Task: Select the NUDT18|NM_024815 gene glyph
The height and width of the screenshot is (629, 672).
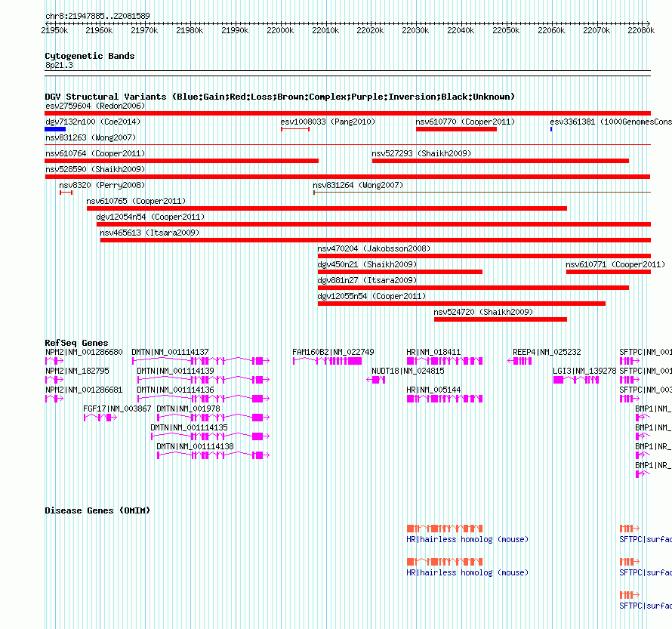Action: [x=376, y=380]
